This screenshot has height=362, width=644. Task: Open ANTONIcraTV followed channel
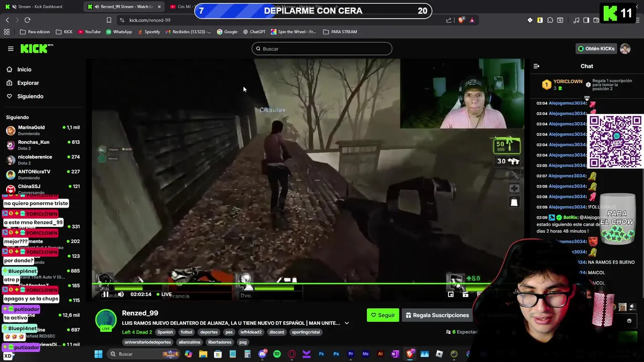click(x=43, y=174)
